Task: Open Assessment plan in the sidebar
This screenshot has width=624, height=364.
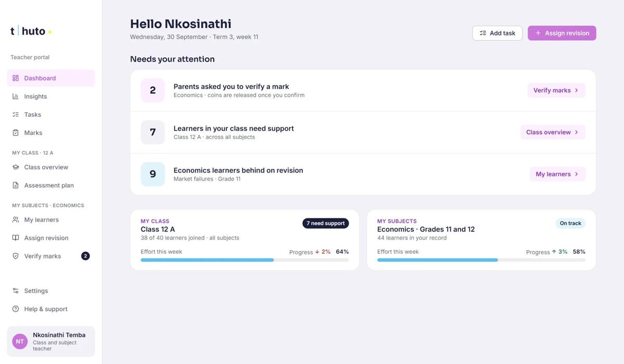Action: [51, 185]
